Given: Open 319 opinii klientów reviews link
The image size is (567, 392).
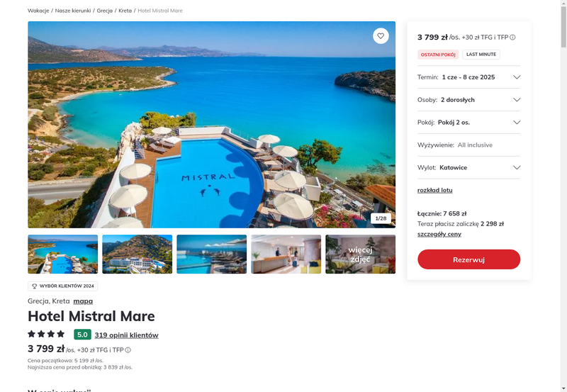Looking at the screenshot, I should 127,335.
